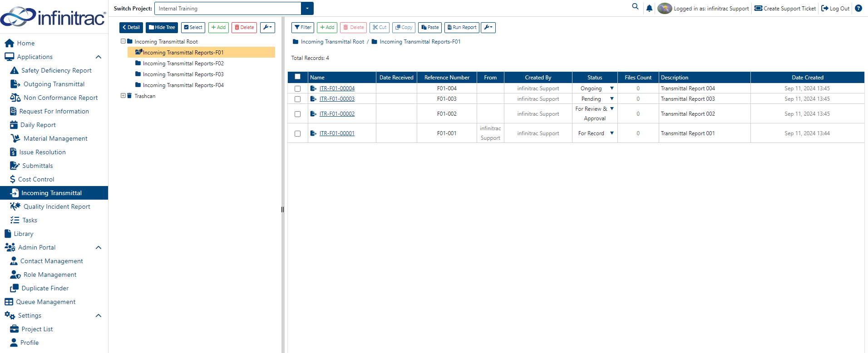Click Create Support Ticket

[x=785, y=9]
